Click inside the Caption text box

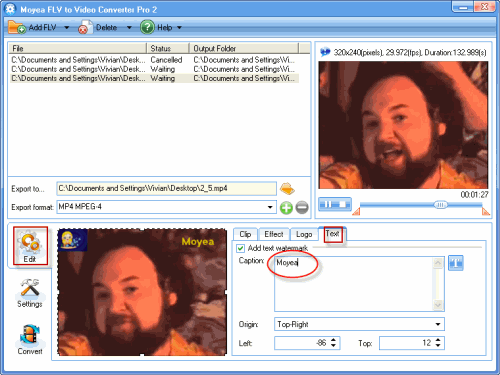[354, 284]
